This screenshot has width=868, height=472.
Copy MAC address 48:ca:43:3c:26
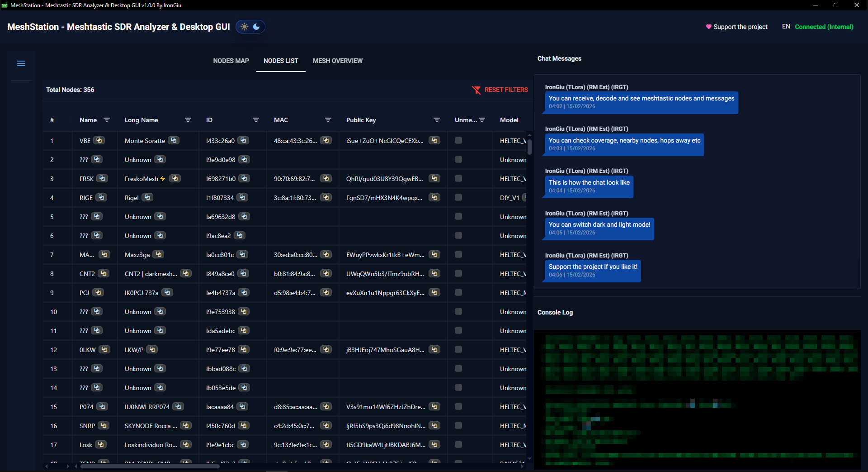326,140
